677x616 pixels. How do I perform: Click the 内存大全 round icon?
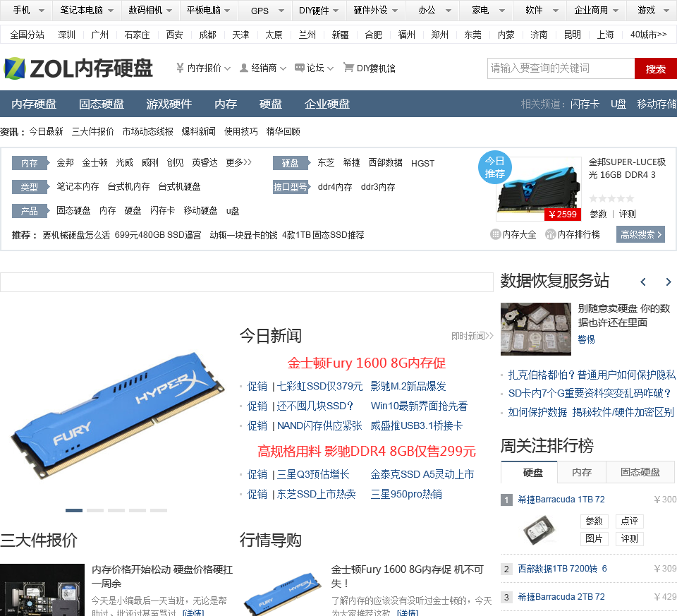coord(495,234)
